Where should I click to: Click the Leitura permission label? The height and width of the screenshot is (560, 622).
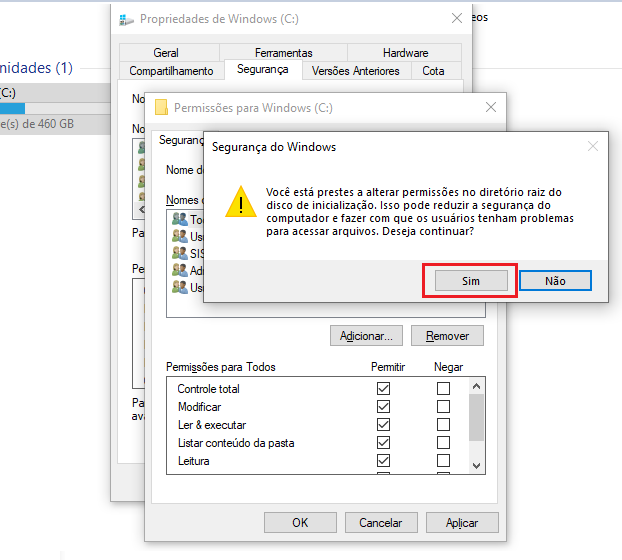tap(194, 461)
